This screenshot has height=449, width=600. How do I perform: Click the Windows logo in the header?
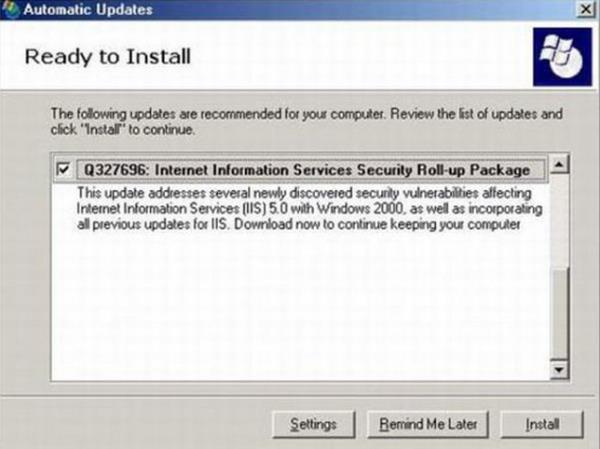(559, 56)
